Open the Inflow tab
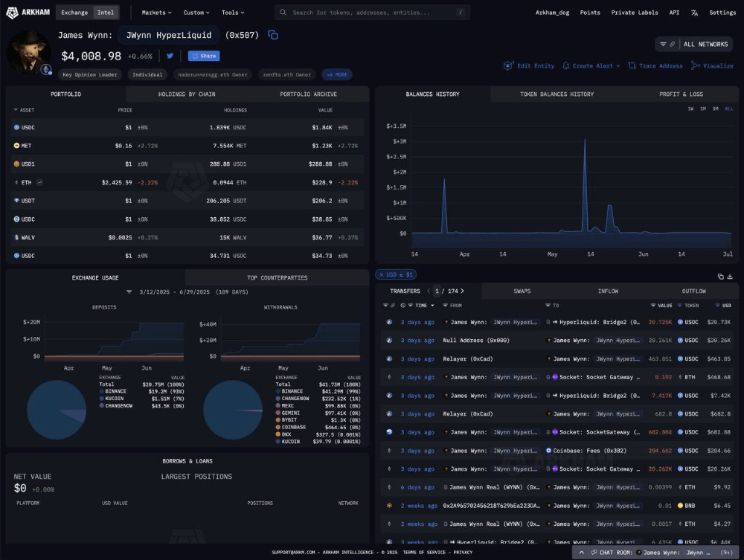The image size is (744, 560). [608, 291]
